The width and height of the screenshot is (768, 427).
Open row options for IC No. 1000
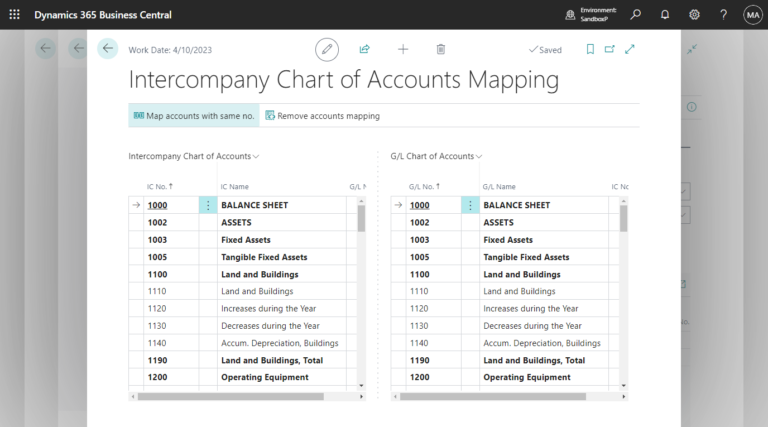(x=208, y=205)
